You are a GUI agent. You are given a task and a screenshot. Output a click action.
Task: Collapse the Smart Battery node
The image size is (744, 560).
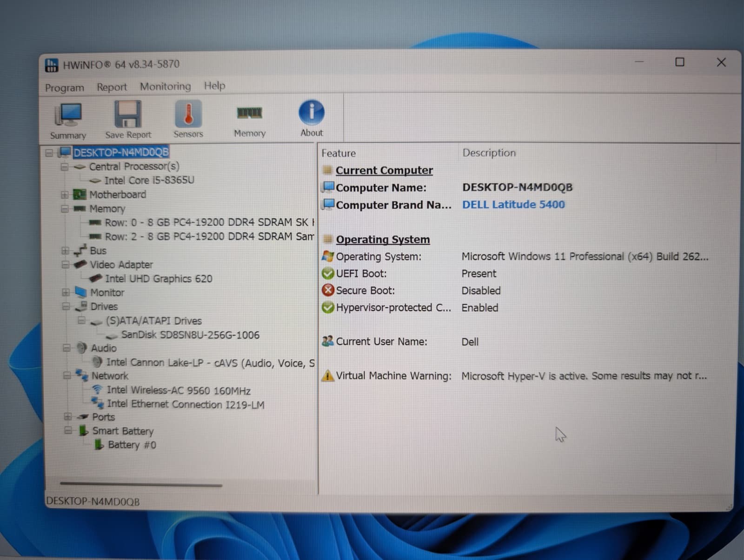(68, 430)
